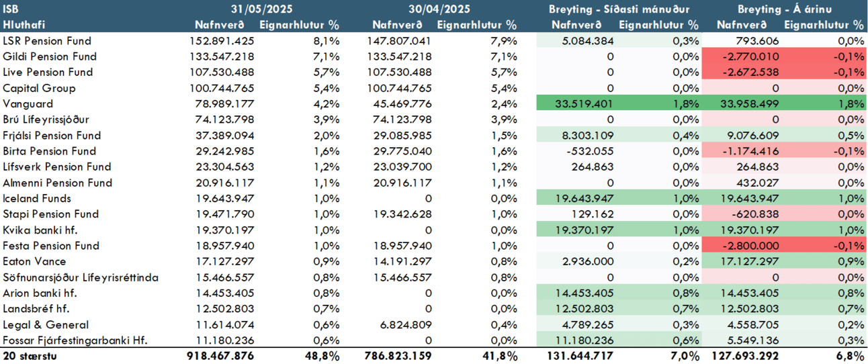Image resolution: width=868 pixels, height=364 pixels.
Task: Select Stapi Pension Fund name
Action: point(50,214)
